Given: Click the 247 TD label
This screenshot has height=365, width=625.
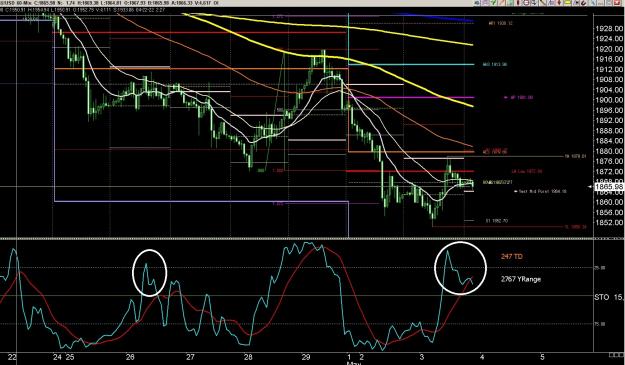Looking at the screenshot, I should coord(512,256).
